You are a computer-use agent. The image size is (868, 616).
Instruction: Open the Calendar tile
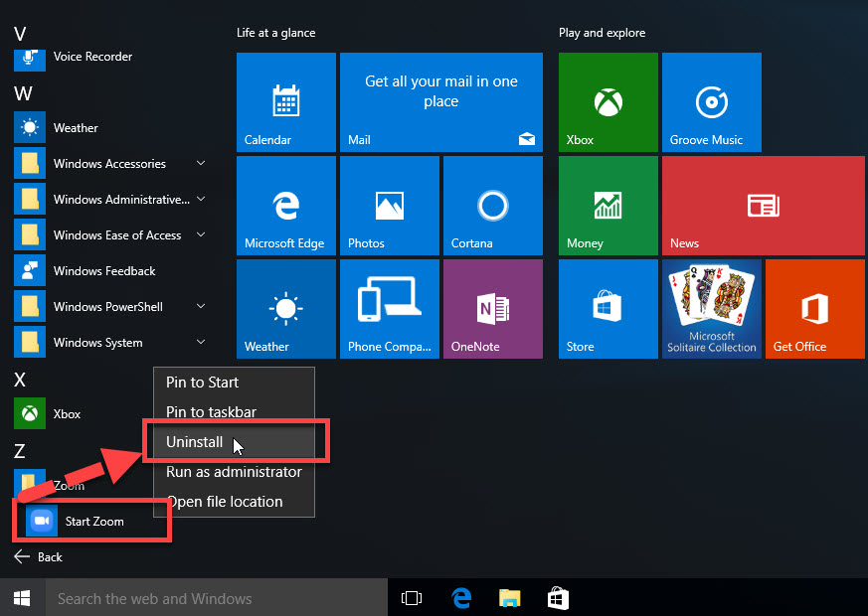click(x=285, y=102)
